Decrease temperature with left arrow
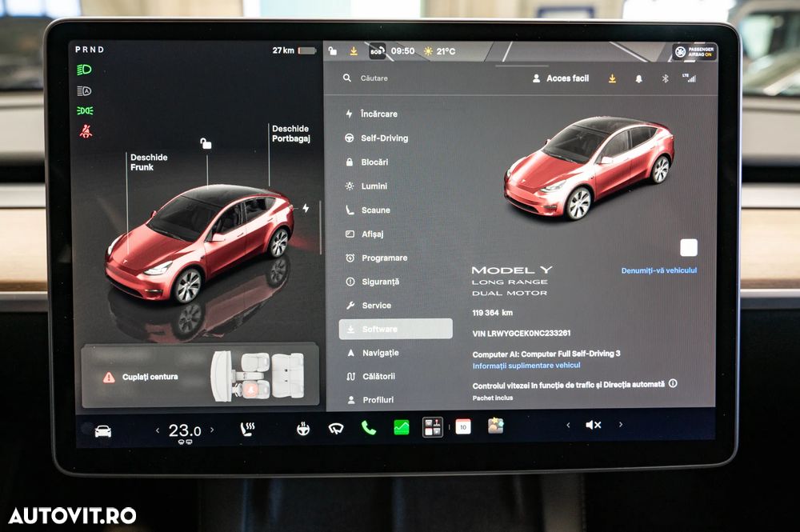This screenshot has width=800, height=532. point(157,430)
